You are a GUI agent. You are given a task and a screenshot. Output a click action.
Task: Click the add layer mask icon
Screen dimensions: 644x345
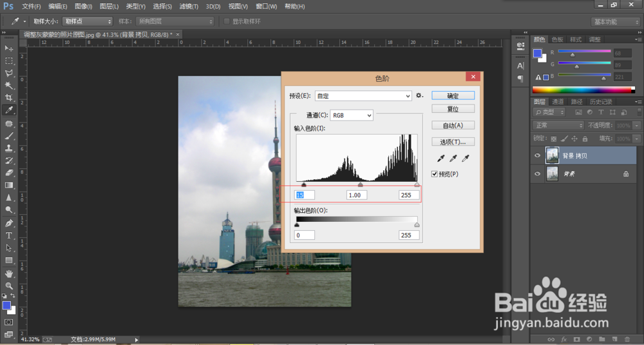577,339
